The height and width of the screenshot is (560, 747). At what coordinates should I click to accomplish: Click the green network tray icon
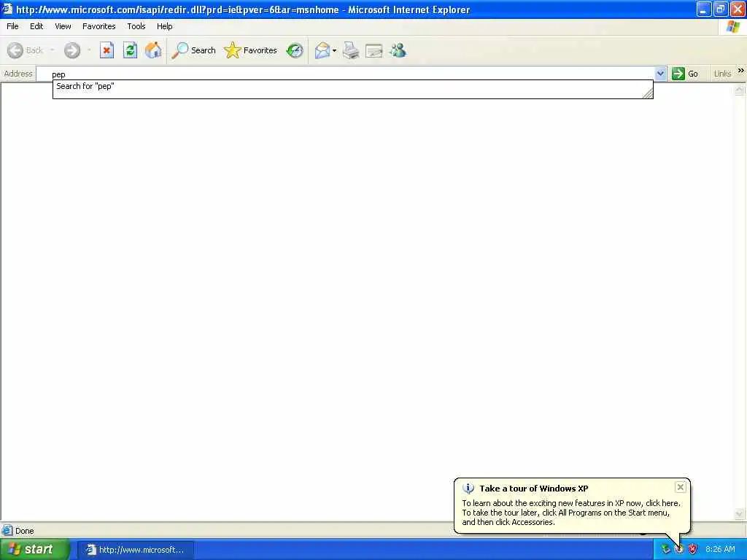(x=665, y=549)
